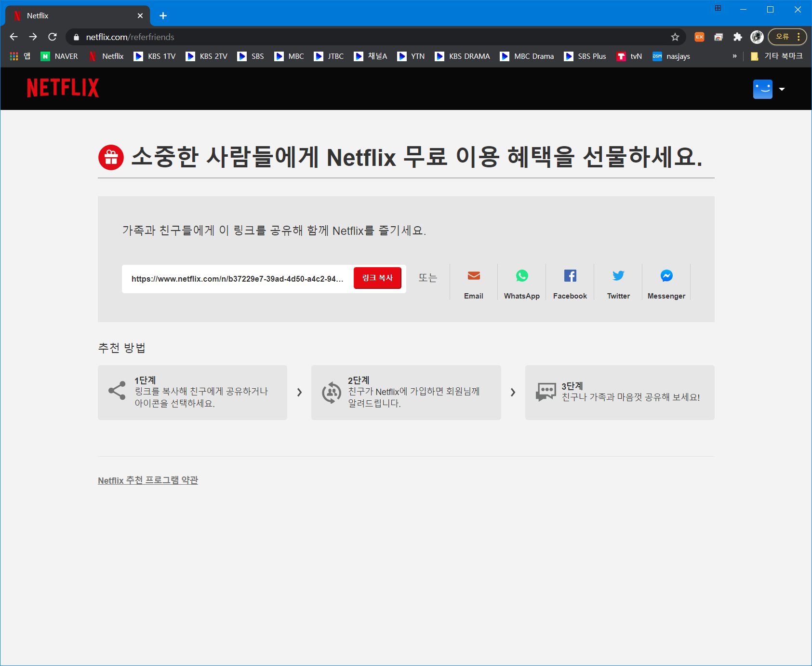Image resolution: width=812 pixels, height=666 pixels.
Task: Click the gift icon beside headline
Action: point(111,158)
